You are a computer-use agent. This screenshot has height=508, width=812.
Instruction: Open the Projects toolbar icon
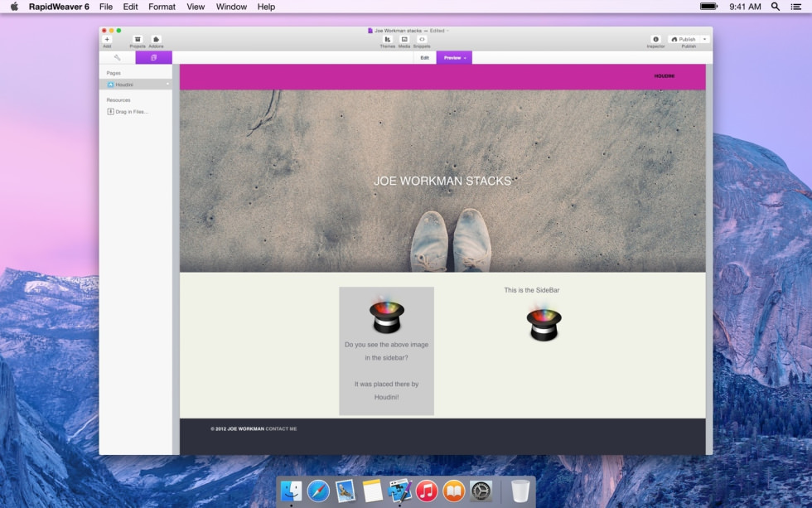138,39
